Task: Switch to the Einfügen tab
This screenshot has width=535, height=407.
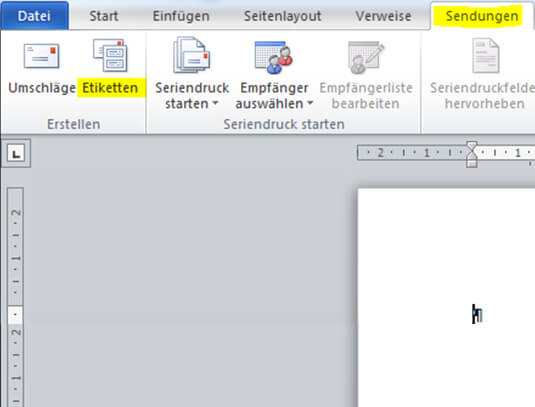Action: [181, 16]
